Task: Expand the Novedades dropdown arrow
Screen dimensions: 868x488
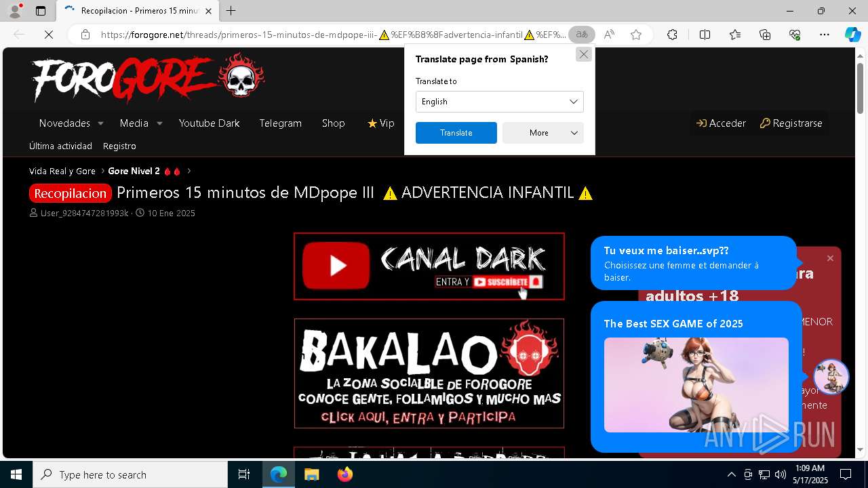Action: click(100, 123)
